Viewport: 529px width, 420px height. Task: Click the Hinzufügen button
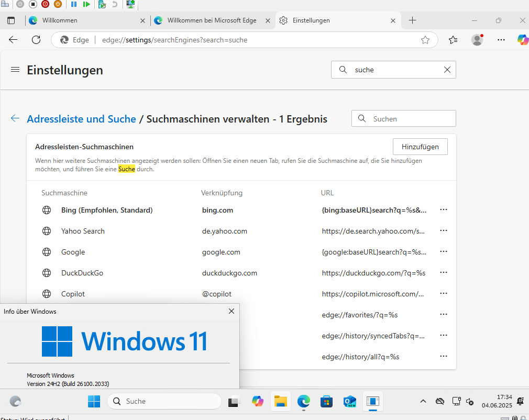tap(420, 147)
